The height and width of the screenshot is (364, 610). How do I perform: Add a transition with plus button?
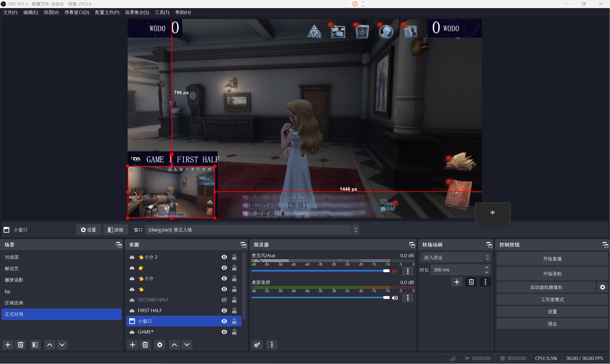[457, 282]
